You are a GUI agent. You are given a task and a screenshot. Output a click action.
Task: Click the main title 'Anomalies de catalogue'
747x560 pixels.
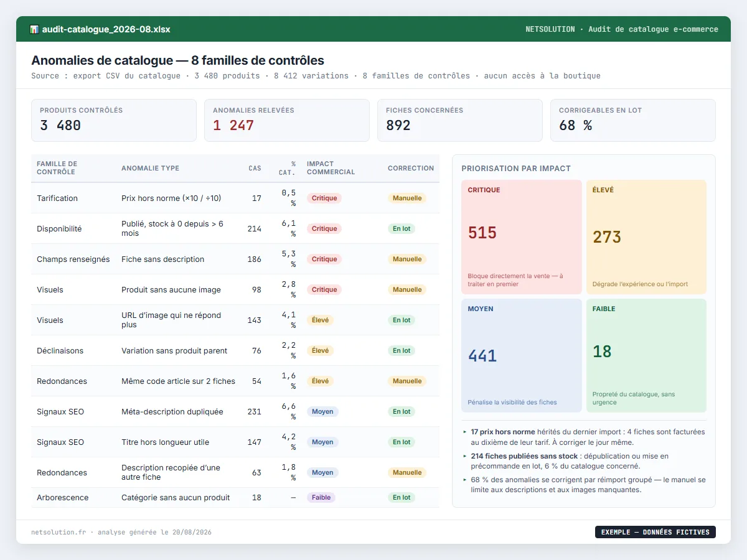pos(177,60)
